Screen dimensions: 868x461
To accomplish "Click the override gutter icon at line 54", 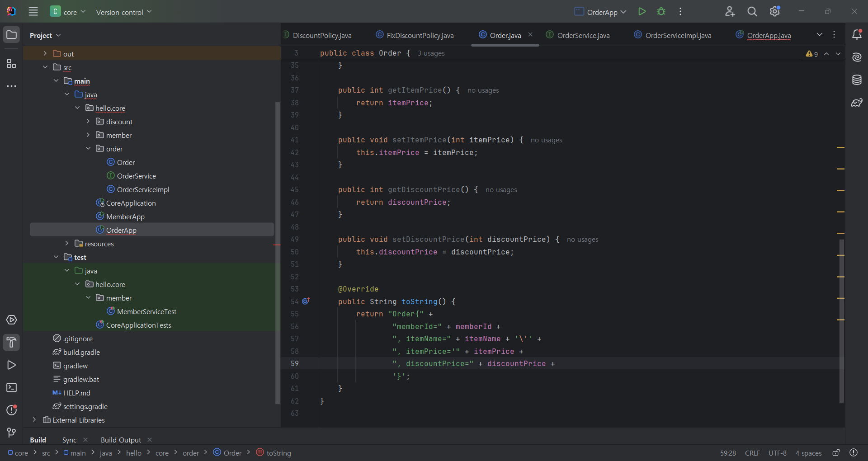I will click(x=306, y=301).
